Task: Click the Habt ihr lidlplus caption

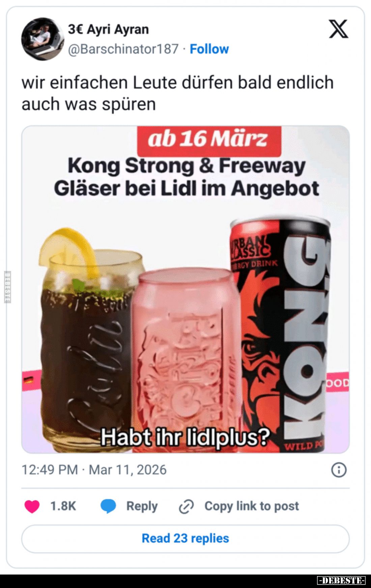Action: click(x=185, y=437)
